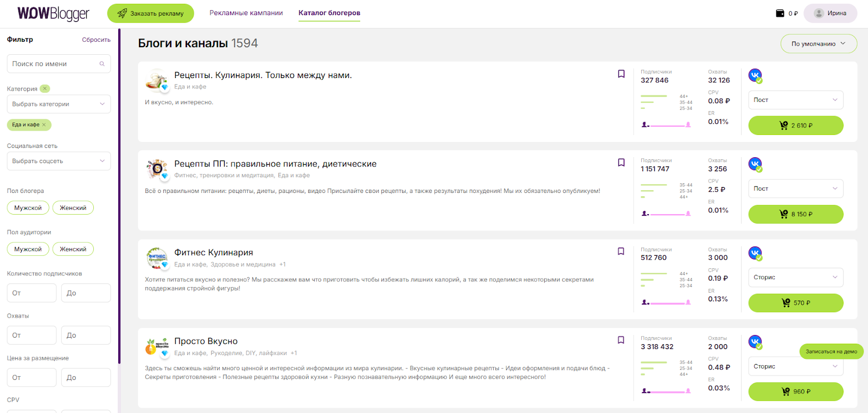This screenshot has width=868, height=413.
Task: Click the "Поиск по имени" input field
Action: pyautogui.click(x=53, y=64)
